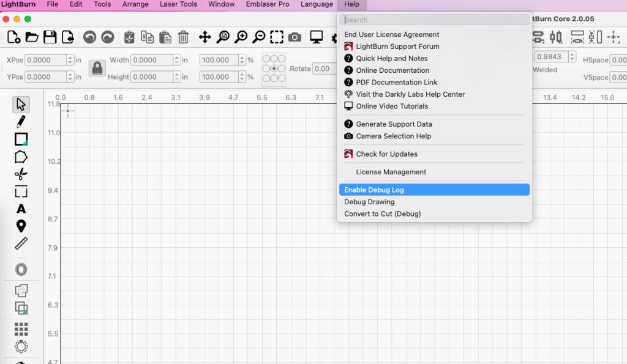Open the Grid Array tool

click(21, 329)
